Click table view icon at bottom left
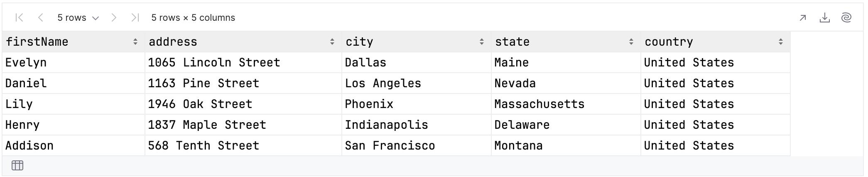Image resolution: width=868 pixels, height=177 pixels. 17,165
